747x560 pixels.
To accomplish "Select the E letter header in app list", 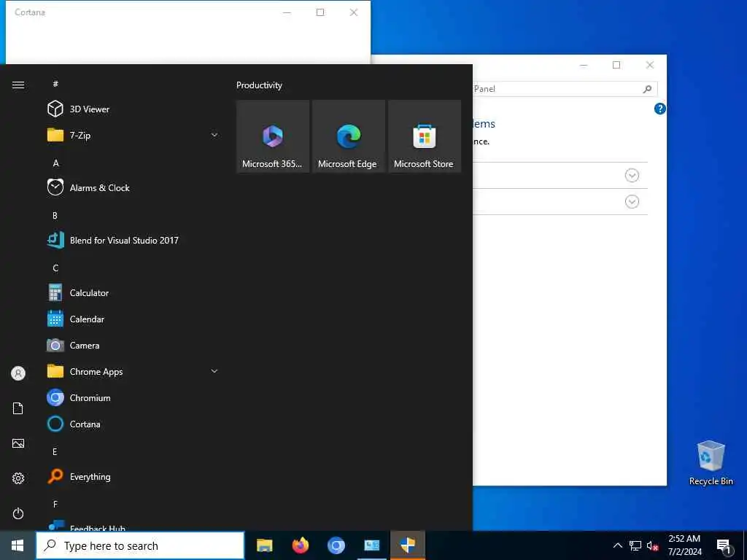I will (55, 451).
